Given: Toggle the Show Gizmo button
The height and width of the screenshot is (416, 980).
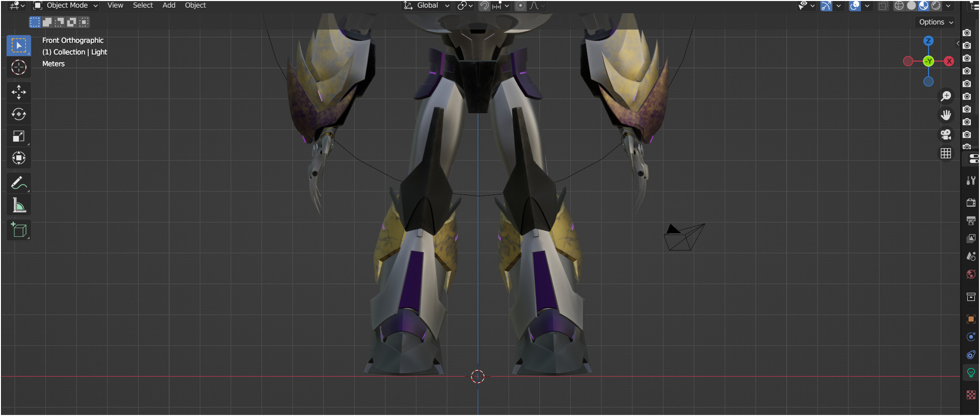Looking at the screenshot, I should tap(826, 6).
